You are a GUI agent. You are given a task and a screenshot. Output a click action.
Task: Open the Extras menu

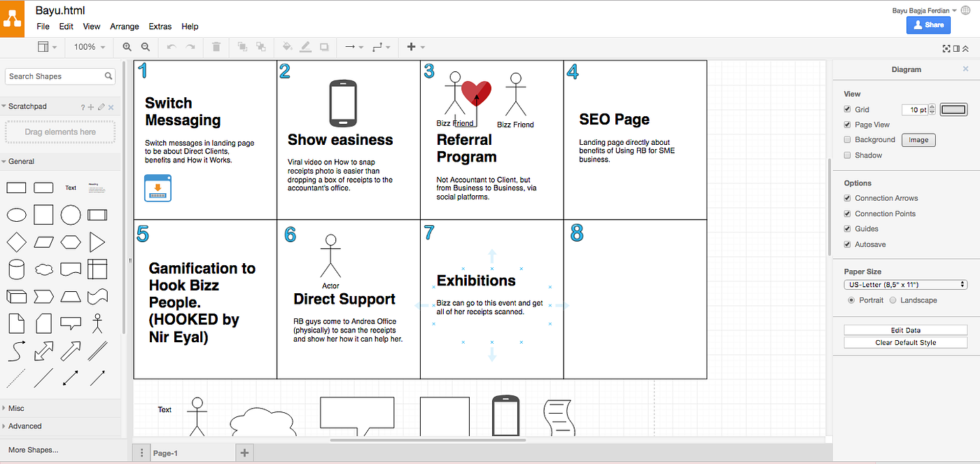coord(160,27)
